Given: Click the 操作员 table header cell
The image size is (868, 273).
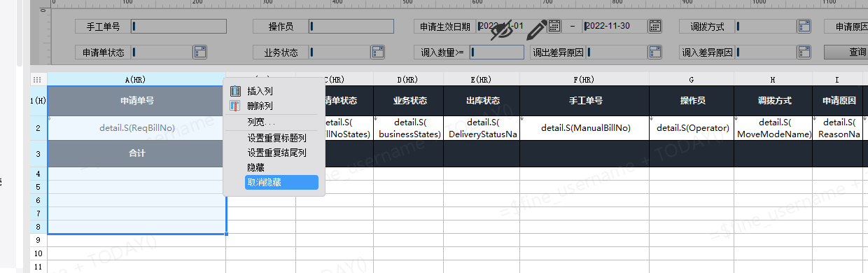Looking at the screenshot, I should (x=692, y=101).
